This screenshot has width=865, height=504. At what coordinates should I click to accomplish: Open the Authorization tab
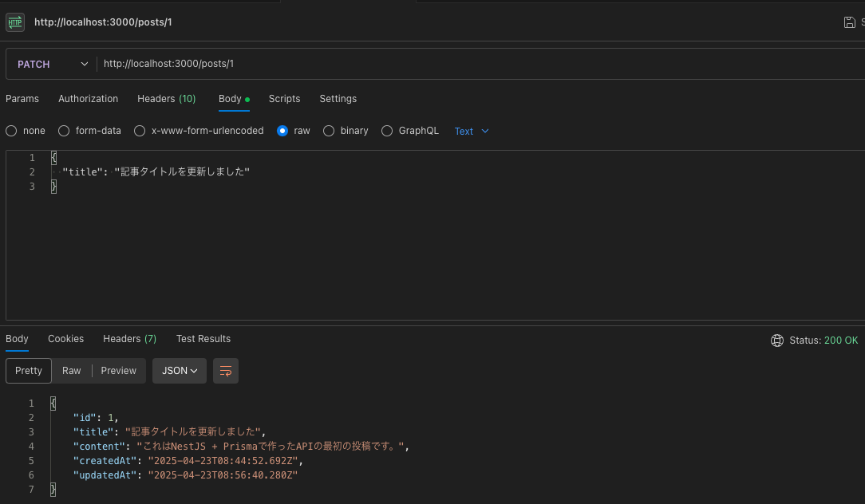pos(89,99)
